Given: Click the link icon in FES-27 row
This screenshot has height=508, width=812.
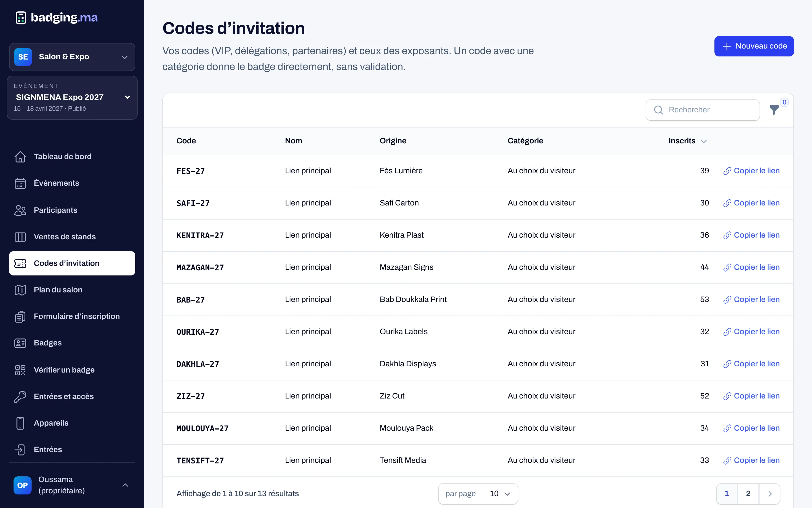Looking at the screenshot, I should (727, 171).
